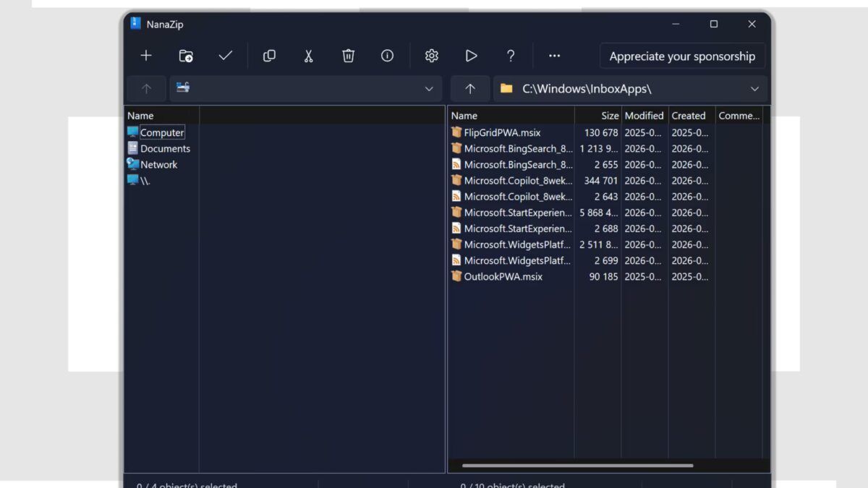Click the NanaZip app icon in title bar
The height and width of the screenshot is (488, 868).
(x=135, y=23)
